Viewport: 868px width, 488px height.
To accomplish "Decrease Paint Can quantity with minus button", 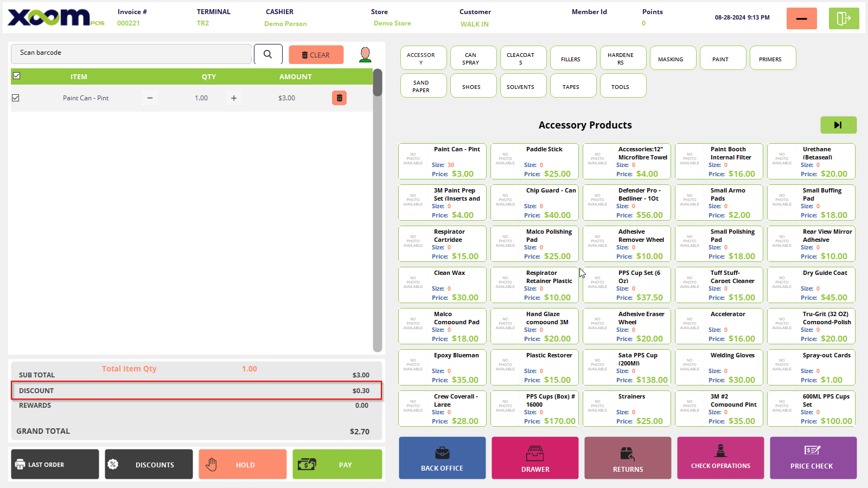I will [x=150, y=98].
